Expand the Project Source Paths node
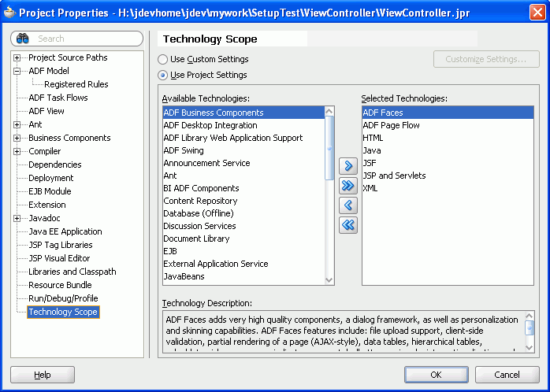The image size is (550, 392). pyautogui.click(x=17, y=57)
